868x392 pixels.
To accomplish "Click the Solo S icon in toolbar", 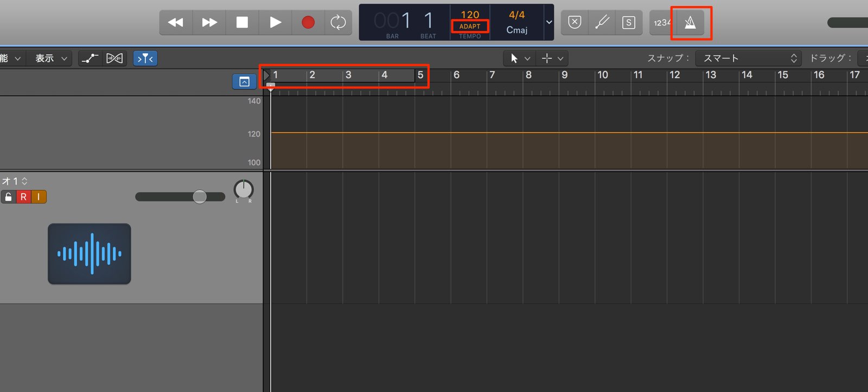I will (629, 22).
